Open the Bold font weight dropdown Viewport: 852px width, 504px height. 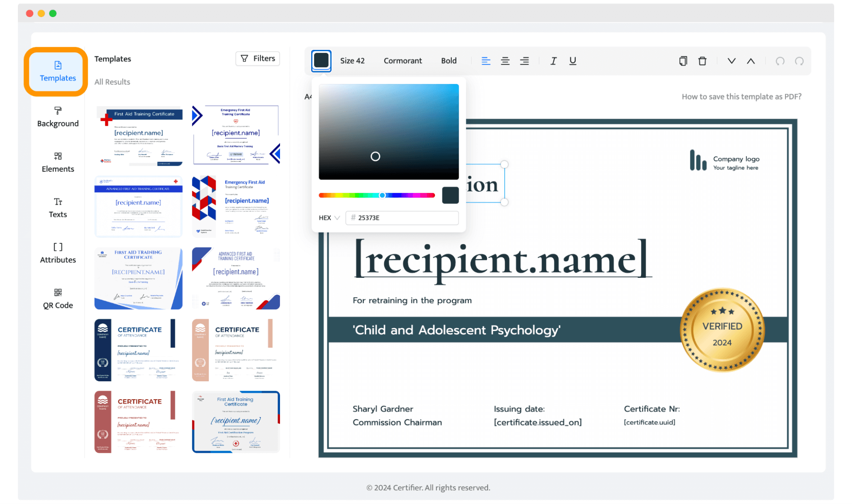click(x=448, y=60)
